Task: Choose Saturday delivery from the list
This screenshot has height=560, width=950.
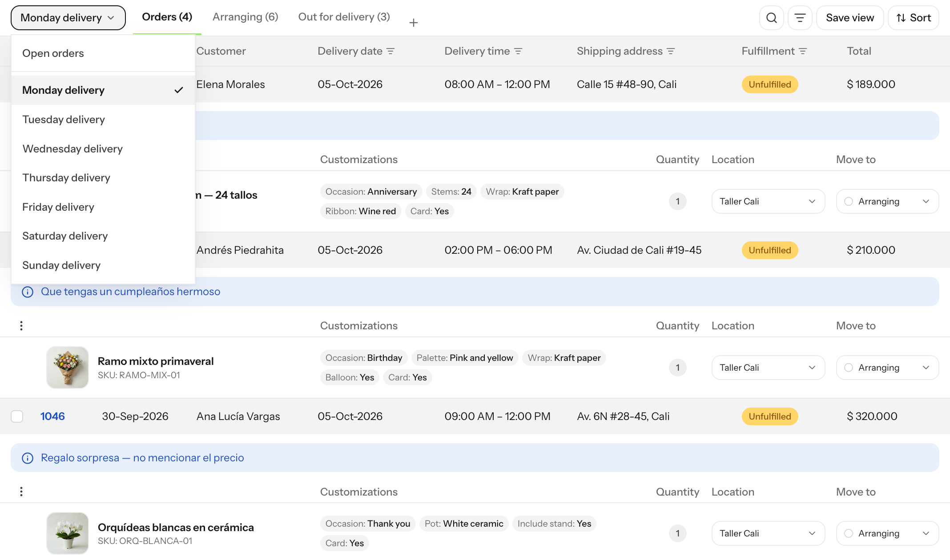Action: pos(103,236)
